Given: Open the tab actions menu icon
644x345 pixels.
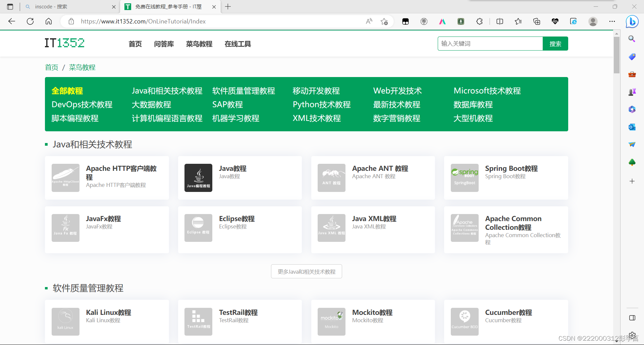Looking at the screenshot, I should pos(10,7).
